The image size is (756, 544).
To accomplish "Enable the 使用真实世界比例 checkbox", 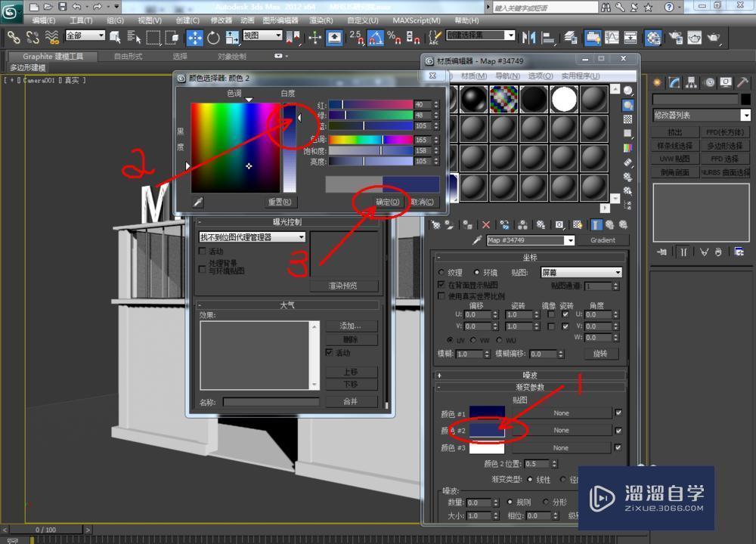I will [441, 296].
